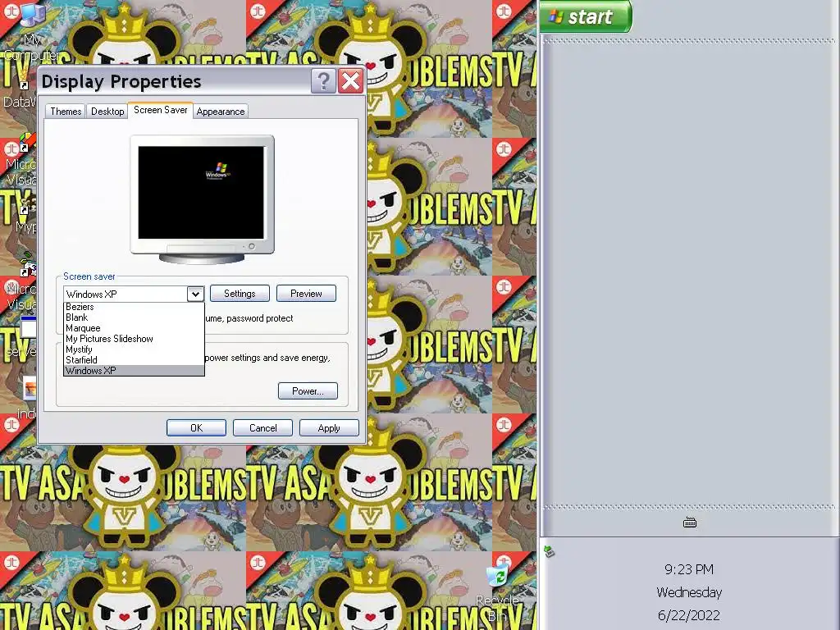The height and width of the screenshot is (630, 840).
Task: Open the Start menu
Action: (x=586, y=16)
